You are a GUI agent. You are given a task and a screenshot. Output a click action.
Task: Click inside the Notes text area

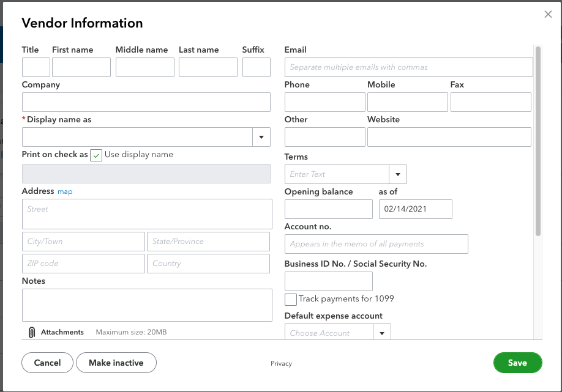147,305
